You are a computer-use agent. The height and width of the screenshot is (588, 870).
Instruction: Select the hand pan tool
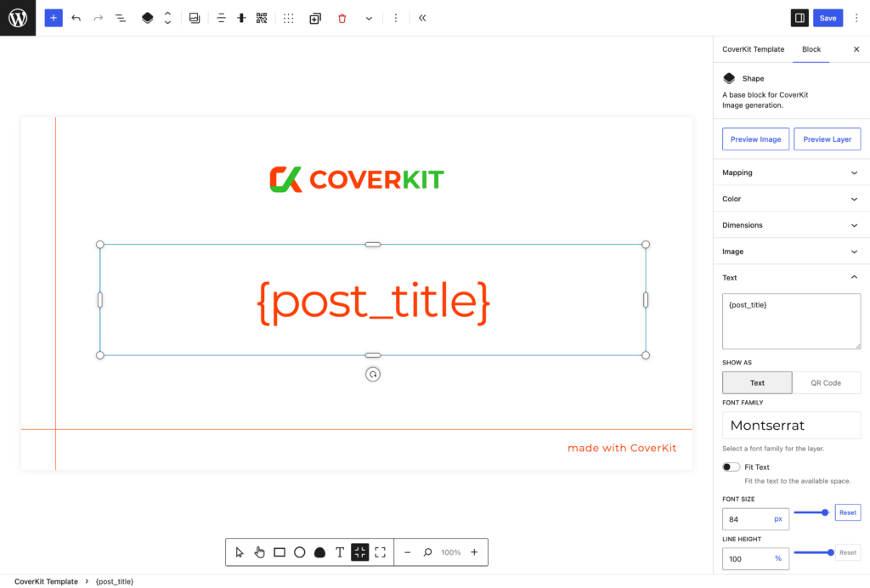point(260,552)
